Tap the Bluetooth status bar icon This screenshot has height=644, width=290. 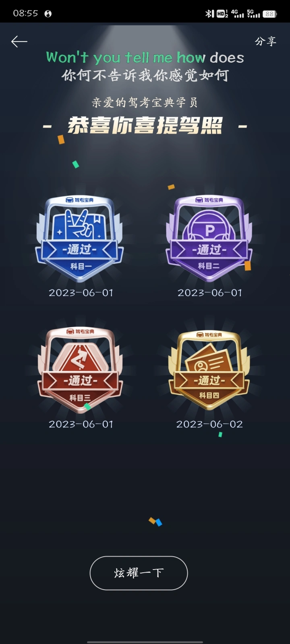tap(209, 14)
